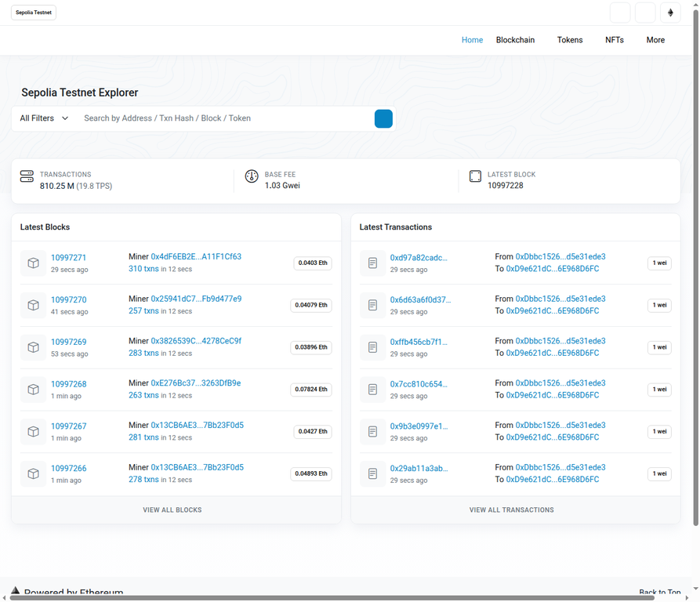The image size is (700, 602).
Task: Click the horizontal page scrollbar
Action: pos(332,598)
